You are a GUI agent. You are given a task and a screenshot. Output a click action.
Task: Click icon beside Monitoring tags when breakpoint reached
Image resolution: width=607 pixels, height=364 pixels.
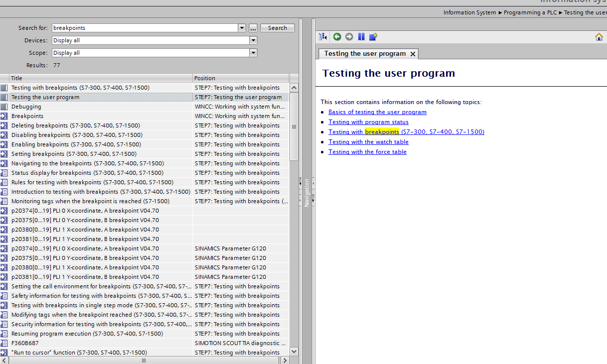click(x=4, y=201)
